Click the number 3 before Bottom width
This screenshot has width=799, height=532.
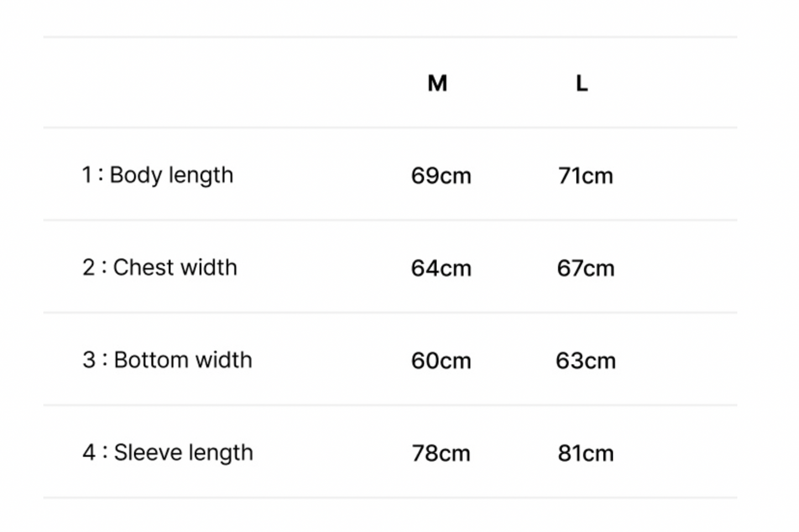89,360
